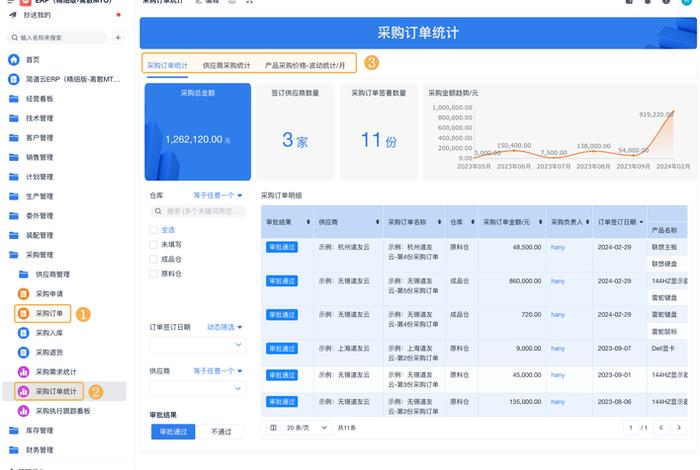Image resolution: width=700 pixels, height=470 pixels.
Task: Click the 采购执行跟踪看板 dashboard icon
Action: [x=24, y=411]
